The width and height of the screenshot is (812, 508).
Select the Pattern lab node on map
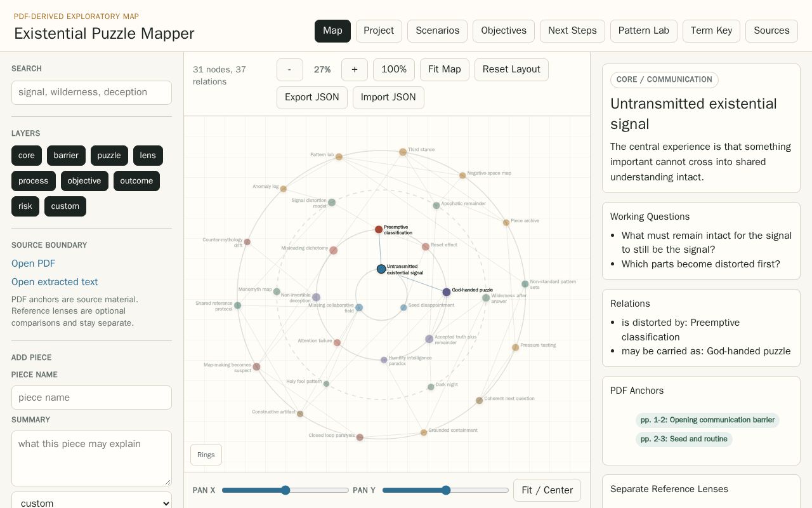pos(339,157)
